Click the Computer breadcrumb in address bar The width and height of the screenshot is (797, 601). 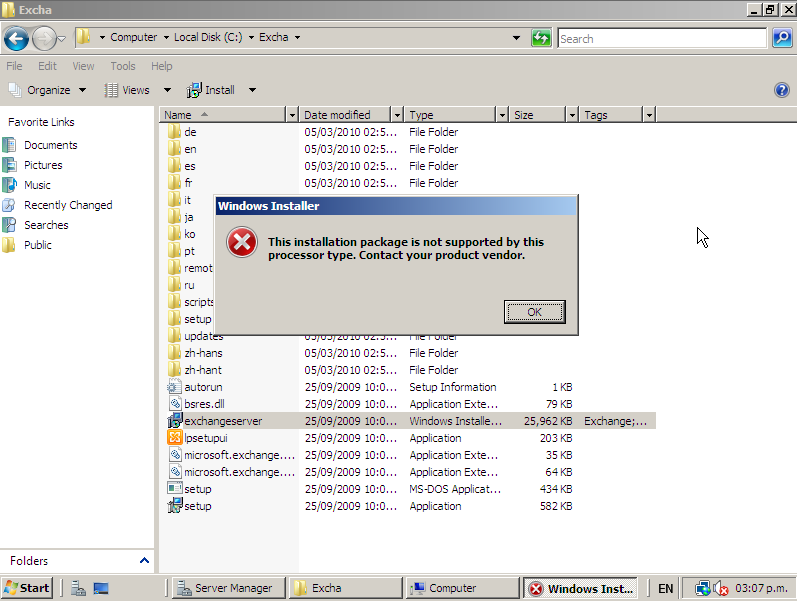(x=133, y=37)
